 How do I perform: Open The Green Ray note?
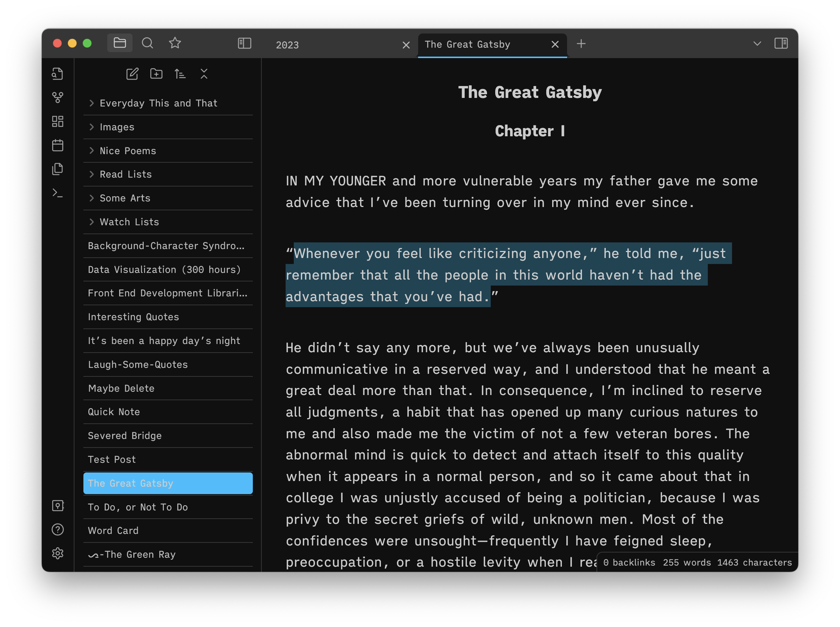coord(168,554)
